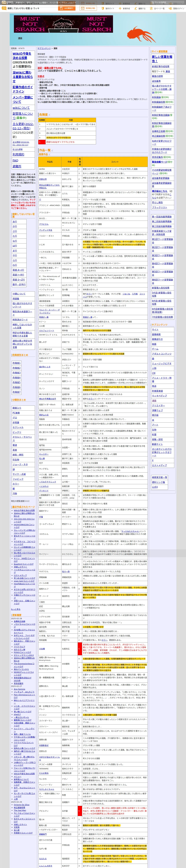Open the アワビさん entry in works table
Image resolution: width=186 pixels, height=868 pixels.
44,224
